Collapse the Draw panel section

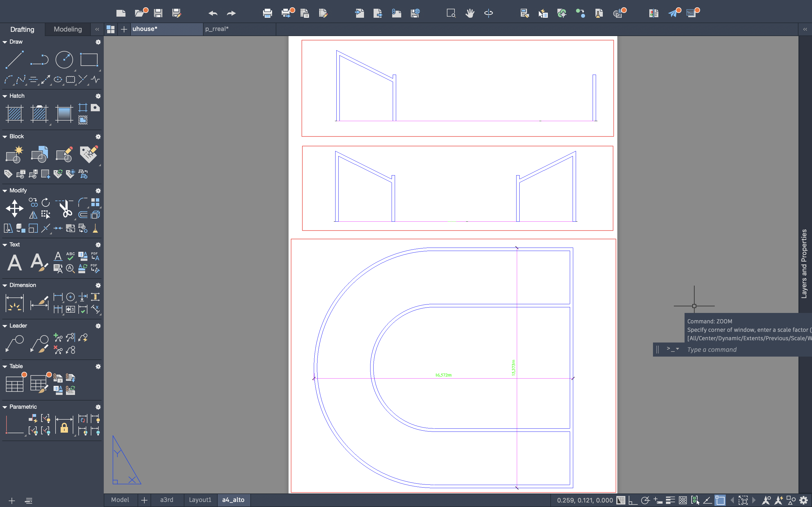tap(5, 42)
